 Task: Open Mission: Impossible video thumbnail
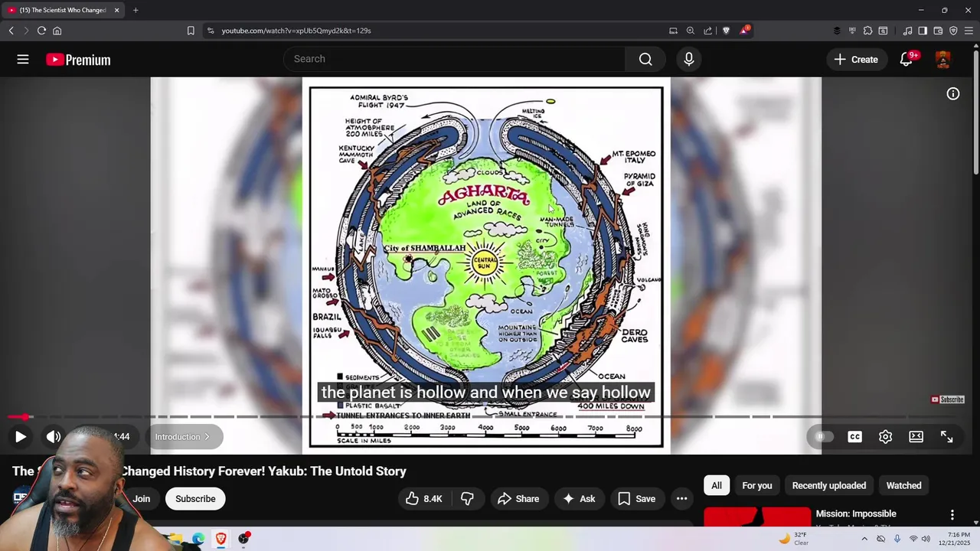coord(756,517)
